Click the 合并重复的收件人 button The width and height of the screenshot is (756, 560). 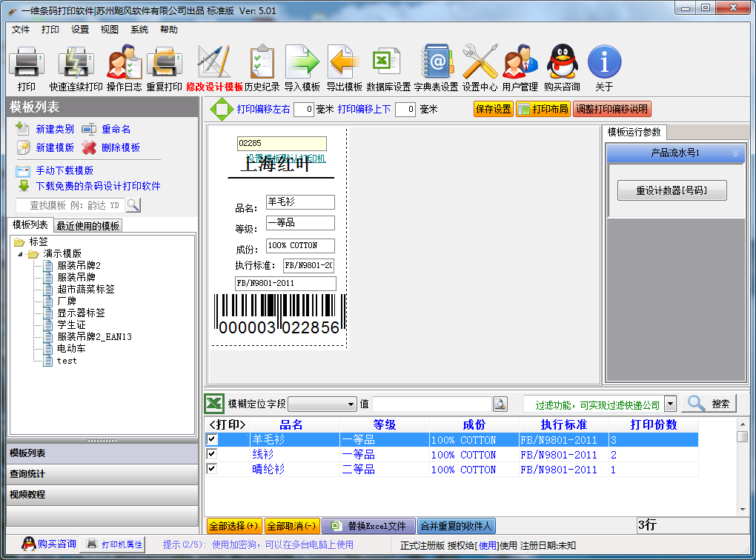click(456, 526)
